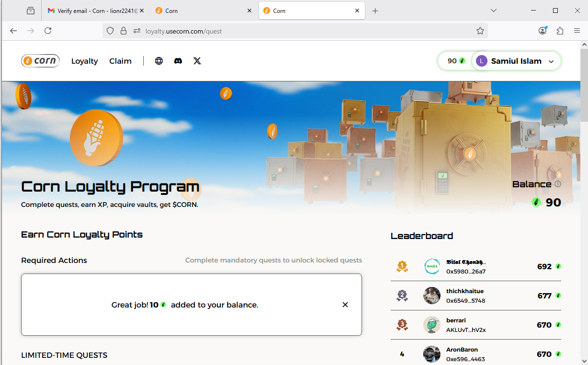Click the scrollbar up arrow
Screen dimensions: 588x365
[x=584, y=45]
